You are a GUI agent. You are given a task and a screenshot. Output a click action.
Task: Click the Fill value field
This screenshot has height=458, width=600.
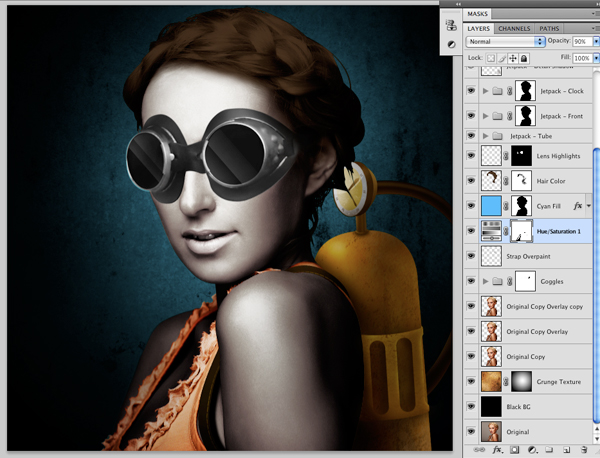point(582,58)
